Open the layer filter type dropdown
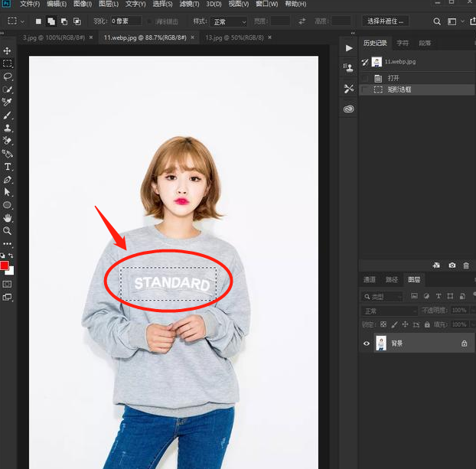This screenshot has width=476, height=469. (383, 296)
